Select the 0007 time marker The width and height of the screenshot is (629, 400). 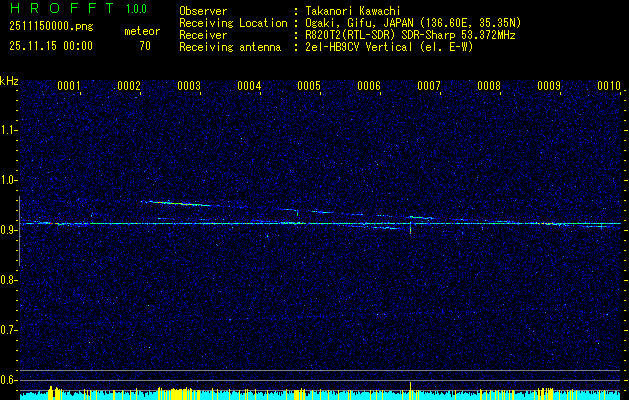click(x=429, y=87)
